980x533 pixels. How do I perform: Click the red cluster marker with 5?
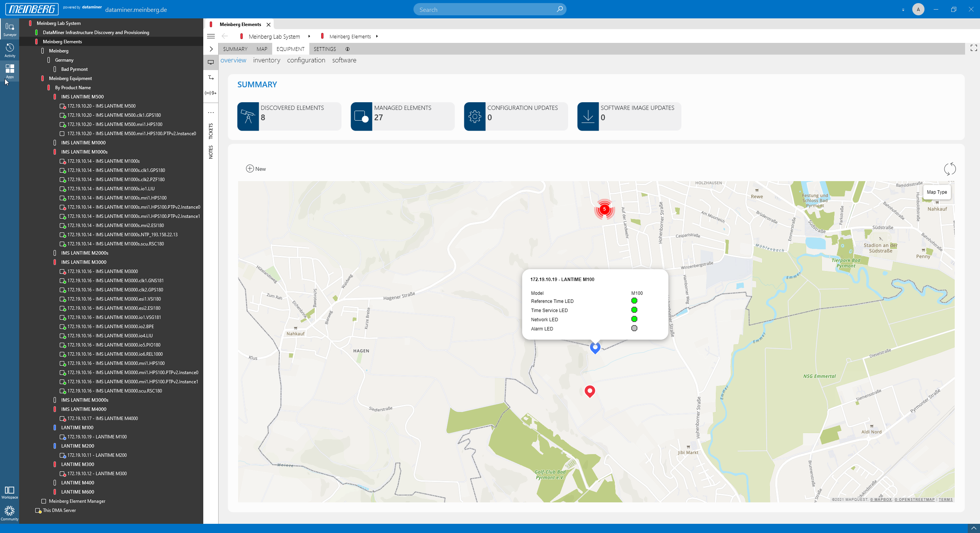(x=604, y=209)
